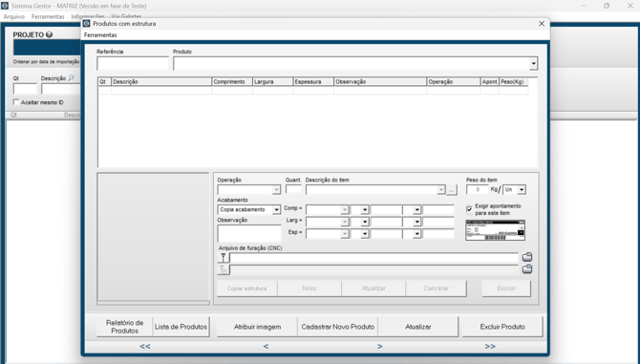
Task: Click the Relatório de Produtos button
Action: coord(124,327)
